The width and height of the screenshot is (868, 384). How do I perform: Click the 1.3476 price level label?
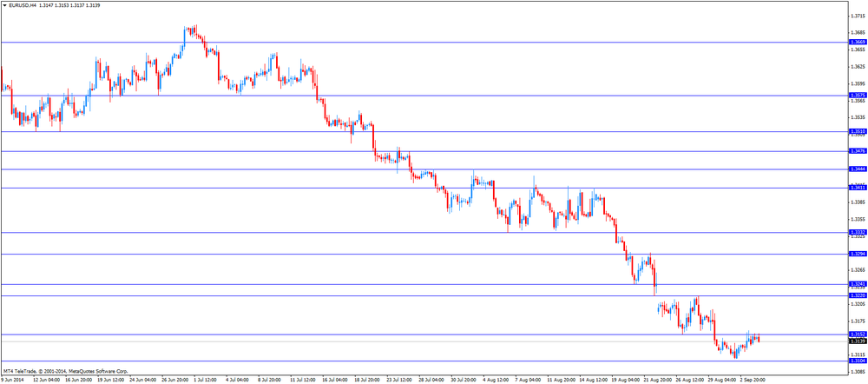pos(857,150)
